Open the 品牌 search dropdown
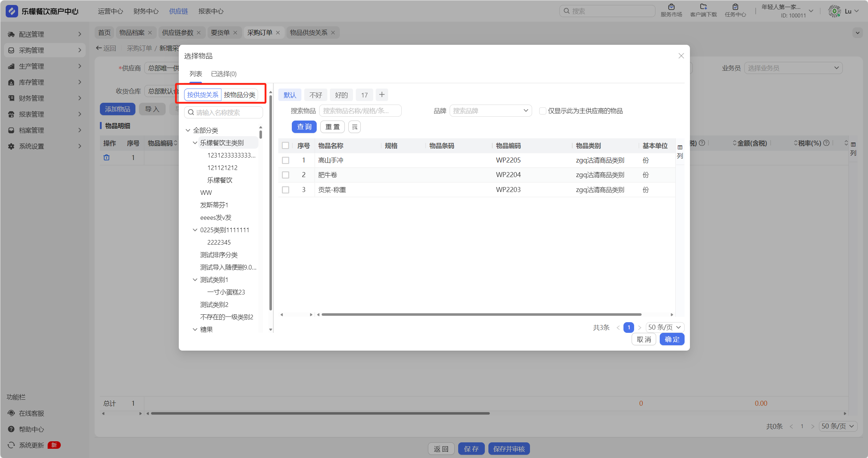 (x=490, y=111)
